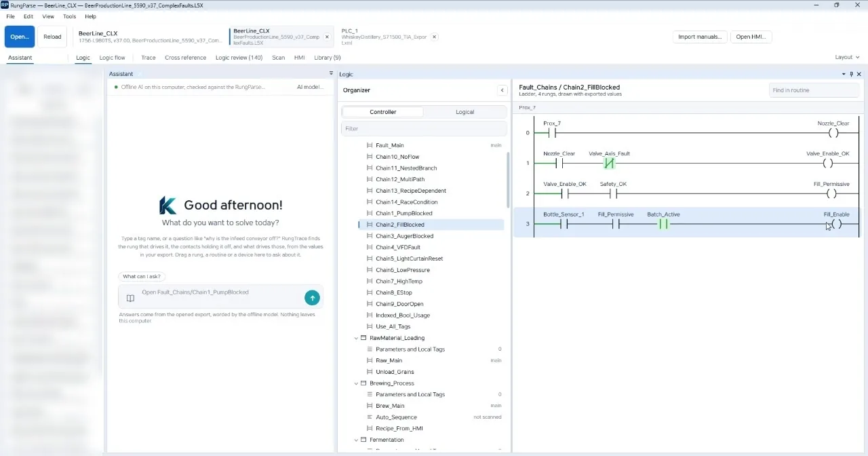Viewport: 868px width, 456px height.
Task: Open the Assistant panel options menu icon
Action: (x=331, y=73)
